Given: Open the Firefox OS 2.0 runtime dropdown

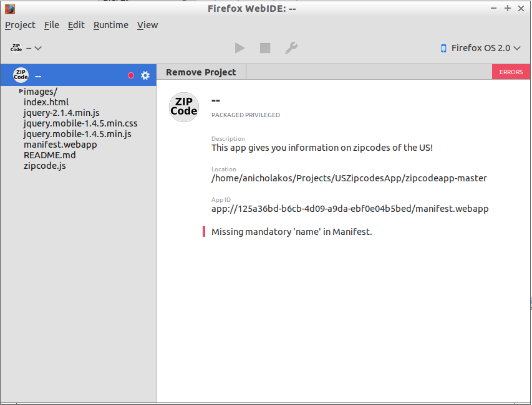Looking at the screenshot, I should click(480, 48).
